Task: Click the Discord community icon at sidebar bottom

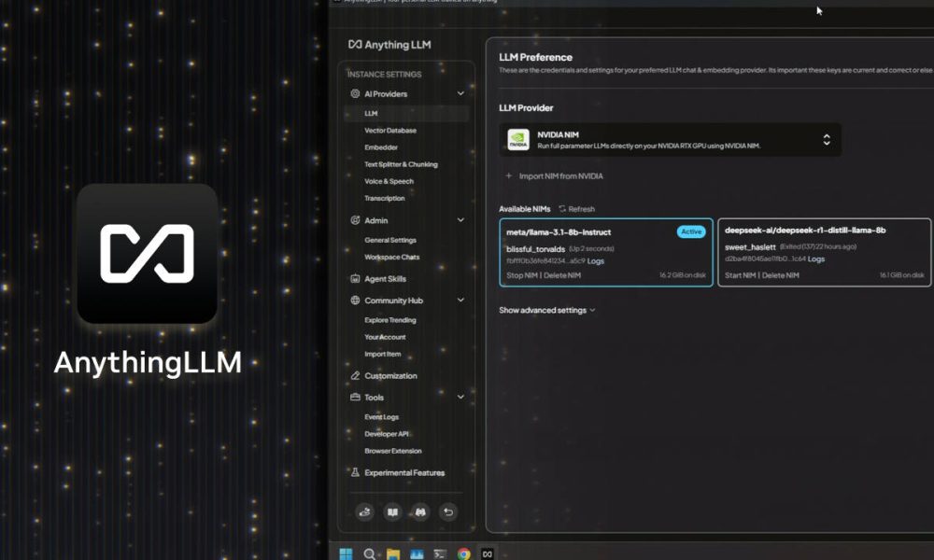Action: click(x=420, y=512)
